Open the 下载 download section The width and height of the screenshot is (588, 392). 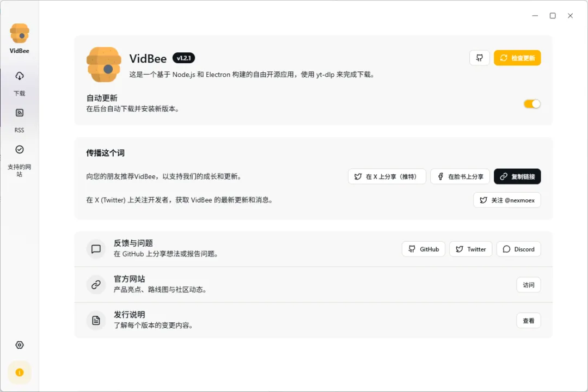click(x=20, y=84)
